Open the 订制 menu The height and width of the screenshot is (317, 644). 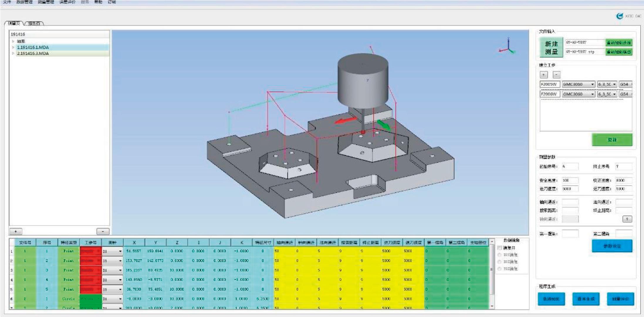[x=111, y=2]
